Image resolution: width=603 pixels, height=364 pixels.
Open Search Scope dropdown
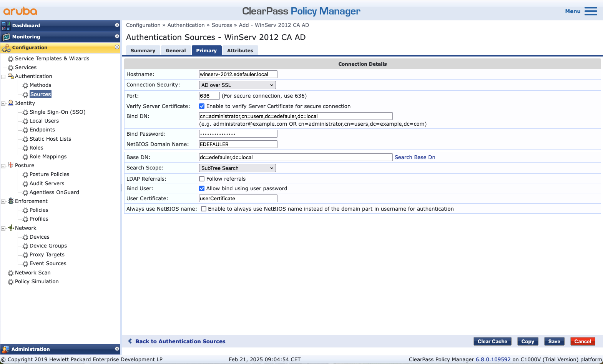point(237,168)
